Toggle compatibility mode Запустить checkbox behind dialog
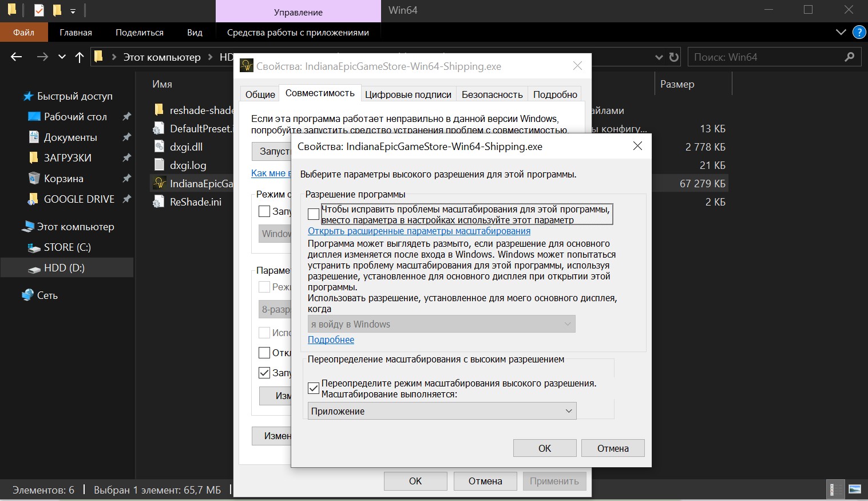This screenshot has height=501, width=868. pyautogui.click(x=264, y=211)
